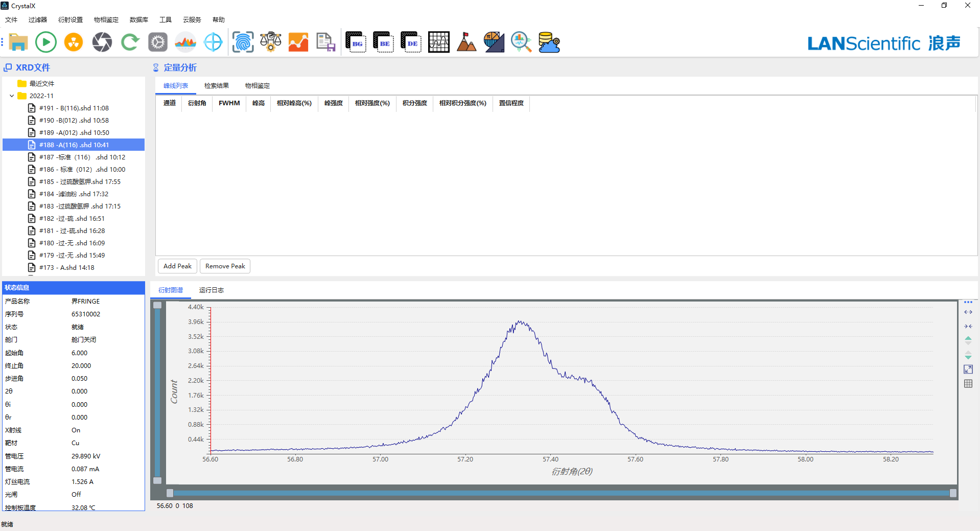
Task: Click the mountain flag peak icon
Action: tap(466, 42)
